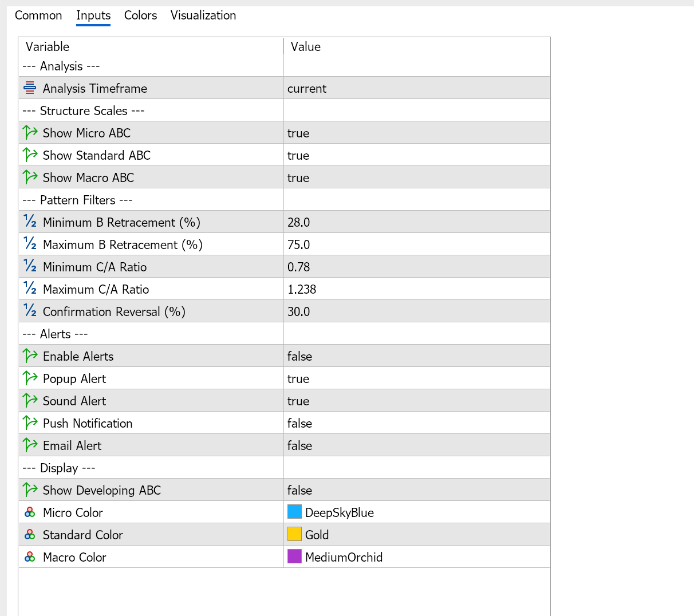Edit Maximum C/A Ratio value 1.238
Image resolution: width=694 pixels, height=616 pixels.
coord(417,289)
